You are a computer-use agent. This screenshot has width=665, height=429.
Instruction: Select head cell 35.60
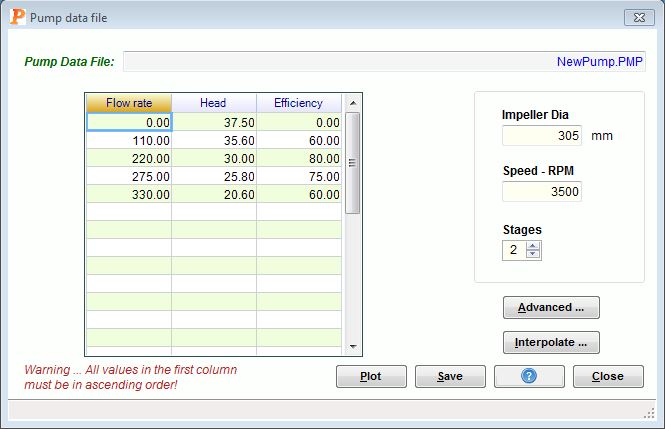[214, 140]
